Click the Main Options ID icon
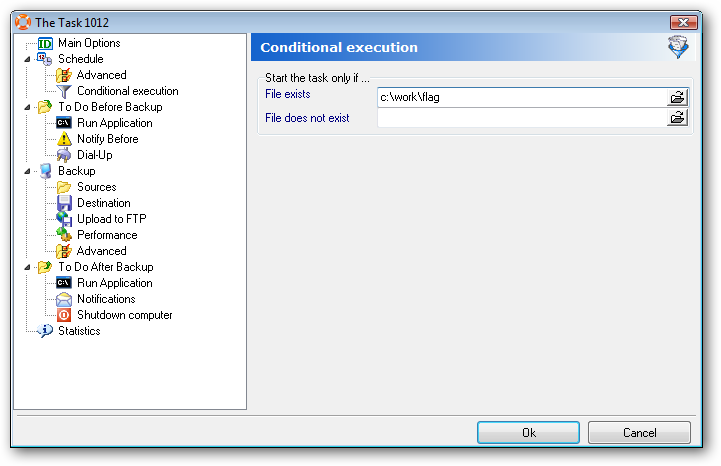721x466 pixels. [45, 43]
